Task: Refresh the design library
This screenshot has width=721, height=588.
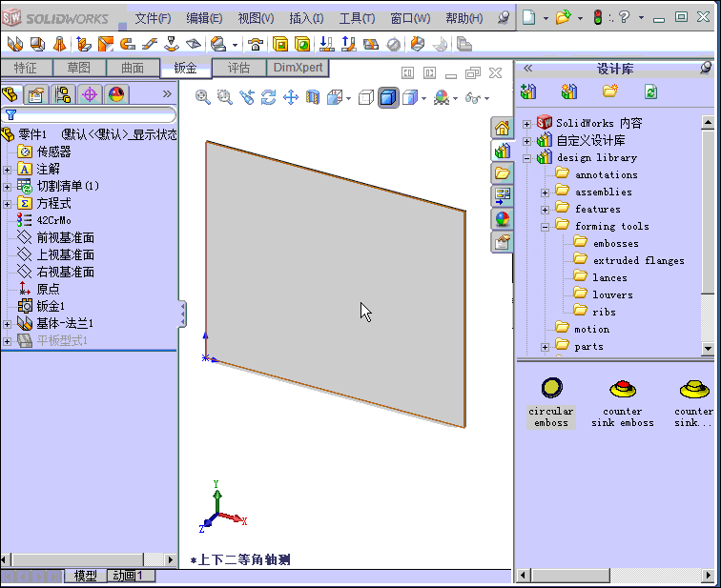Action: 650,91
